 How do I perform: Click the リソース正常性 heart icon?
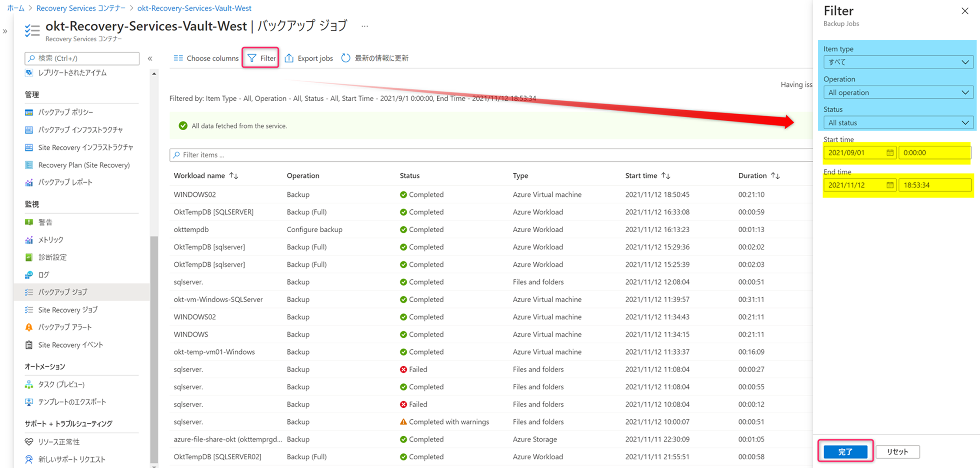pos(29,442)
